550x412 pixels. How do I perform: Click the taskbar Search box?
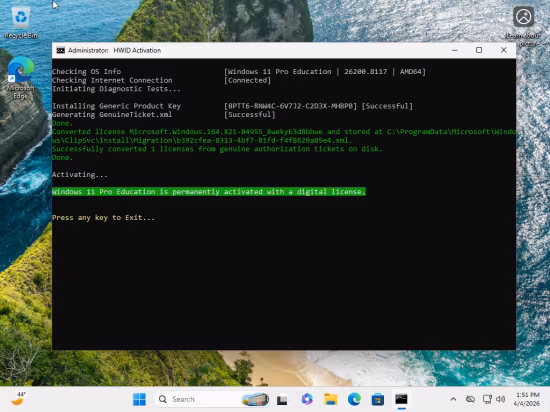point(212,399)
